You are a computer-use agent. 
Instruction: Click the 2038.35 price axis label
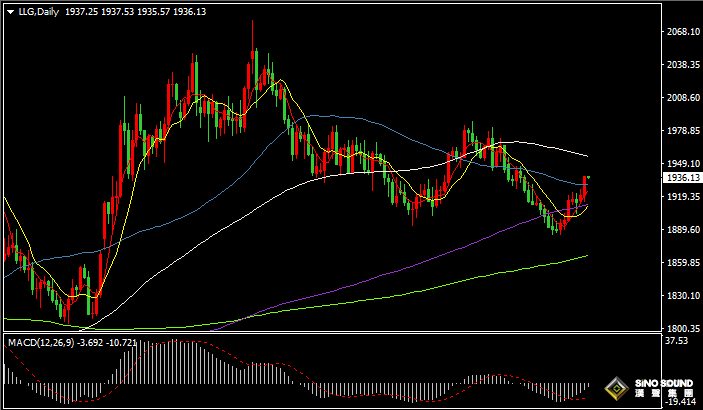680,65
